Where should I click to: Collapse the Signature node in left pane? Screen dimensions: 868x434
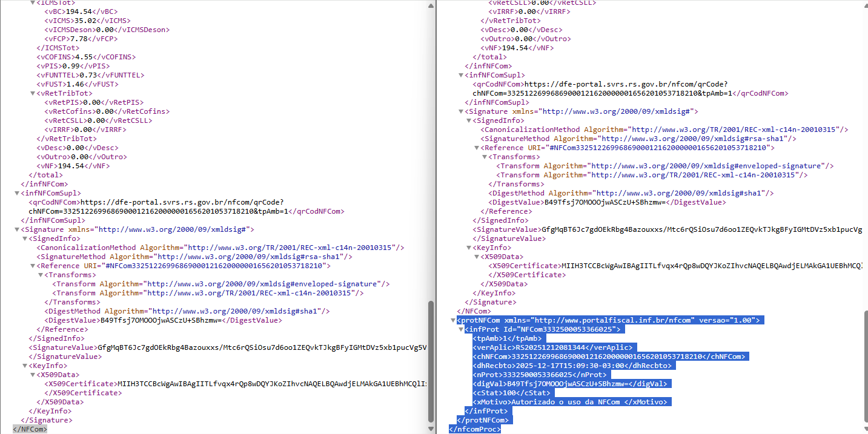(x=17, y=230)
